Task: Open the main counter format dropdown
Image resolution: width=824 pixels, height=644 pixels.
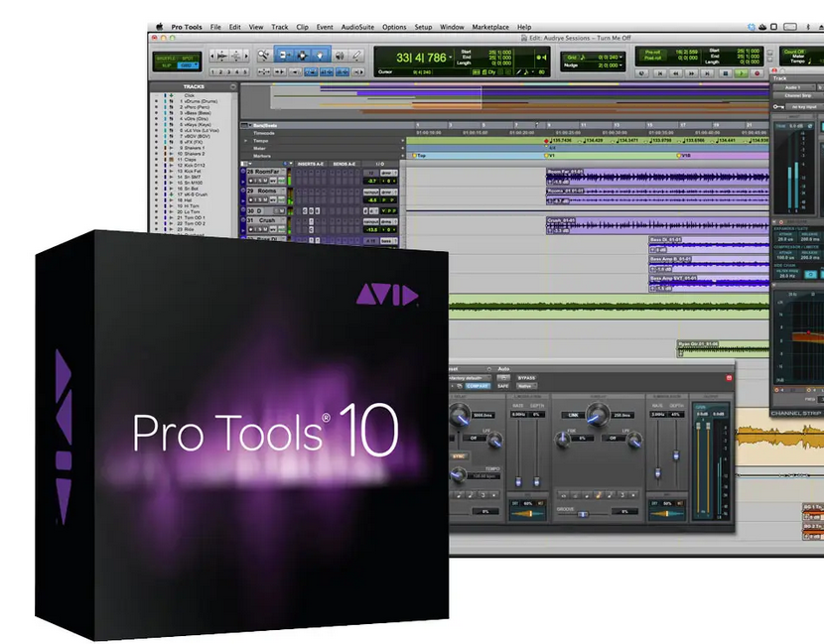Action: click(x=451, y=57)
